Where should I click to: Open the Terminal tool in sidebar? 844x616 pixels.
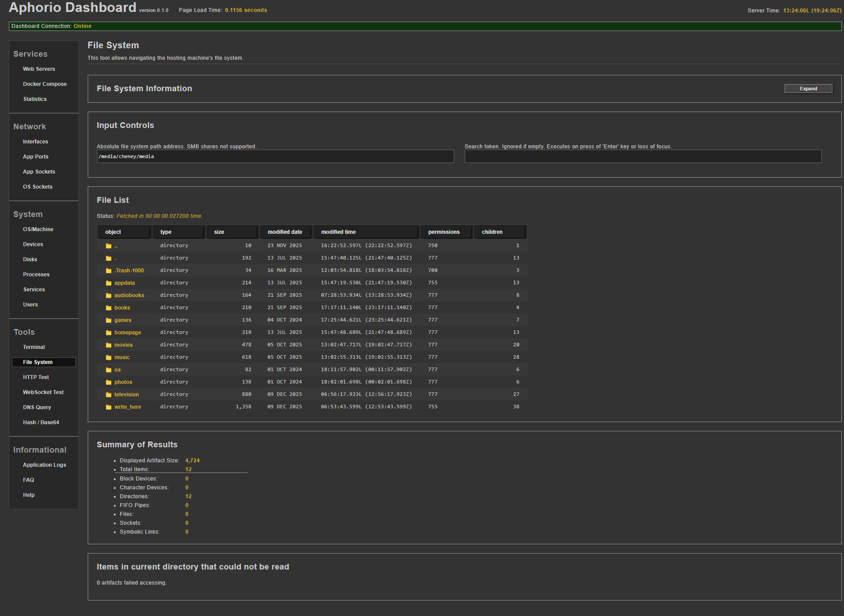(x=34, y=347)
